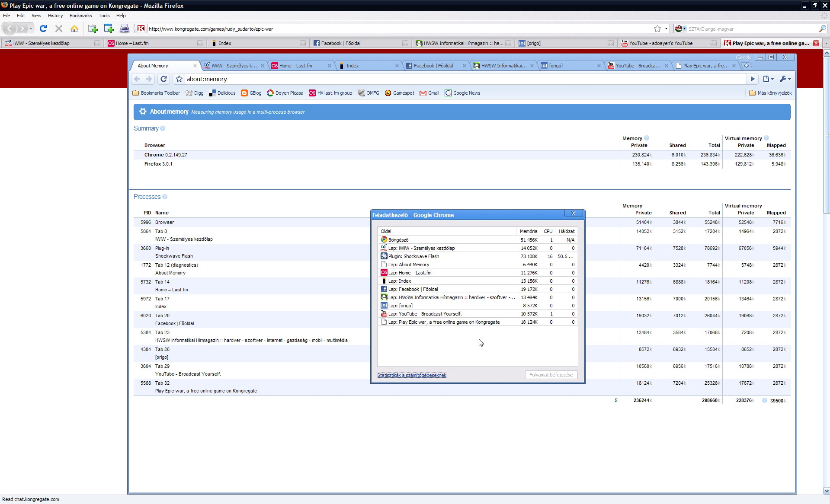Open Firefox history dropdown arrow next to forward
This screenshot has height=504, width=830.
[x=31, y=29]
